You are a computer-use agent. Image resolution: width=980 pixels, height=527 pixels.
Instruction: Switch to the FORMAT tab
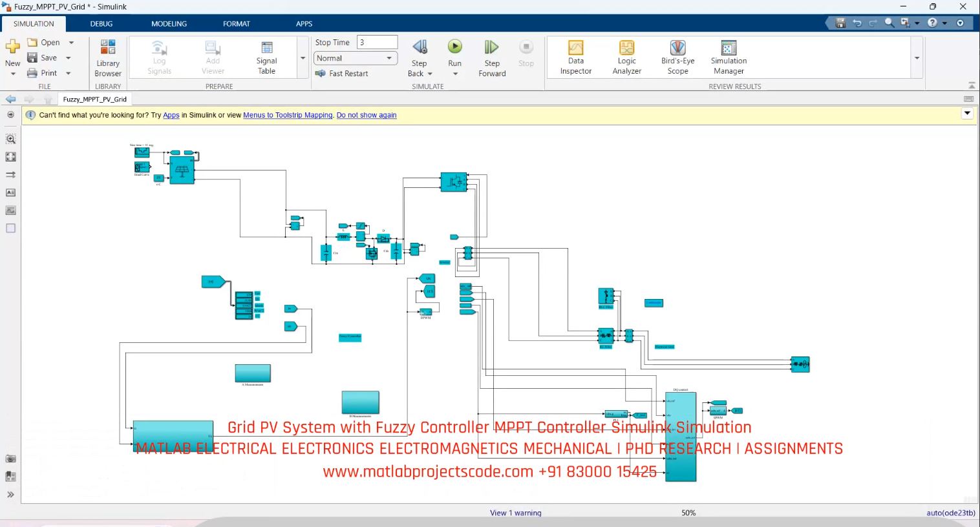coord(237,24)
